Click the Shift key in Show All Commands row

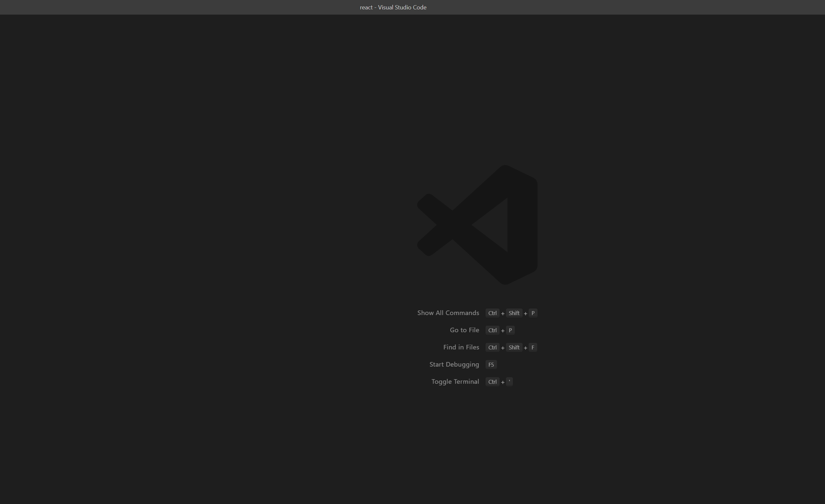point(514,313)
